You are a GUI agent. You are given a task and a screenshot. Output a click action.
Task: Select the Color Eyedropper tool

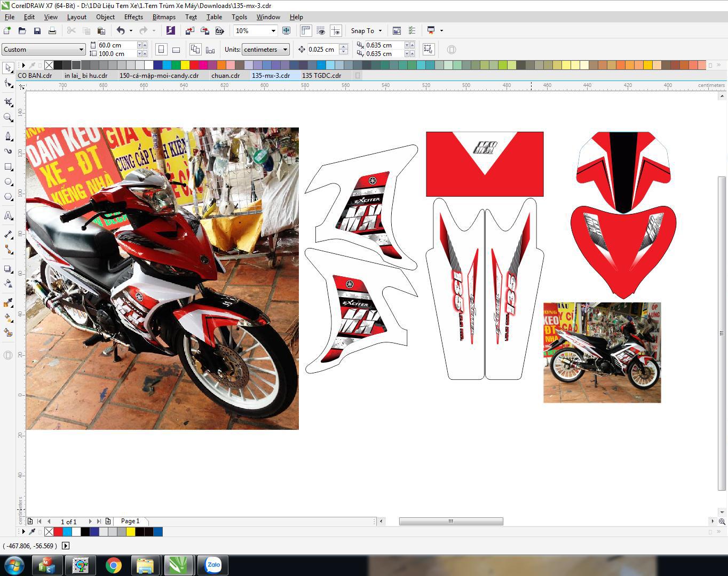click(x=8, y=302)
